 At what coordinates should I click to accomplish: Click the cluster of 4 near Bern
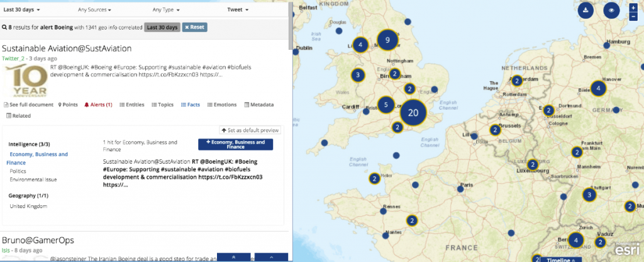576,240
